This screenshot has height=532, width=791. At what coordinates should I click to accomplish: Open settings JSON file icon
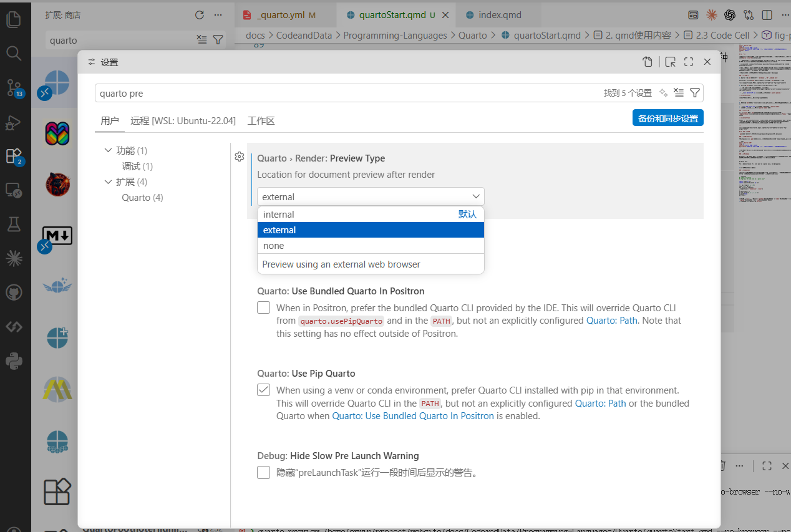coord(648,62)
